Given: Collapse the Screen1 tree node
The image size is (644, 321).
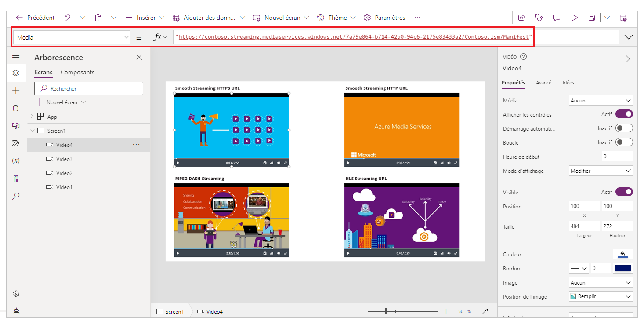Looking at the screenshot, I should click(32, 131).
